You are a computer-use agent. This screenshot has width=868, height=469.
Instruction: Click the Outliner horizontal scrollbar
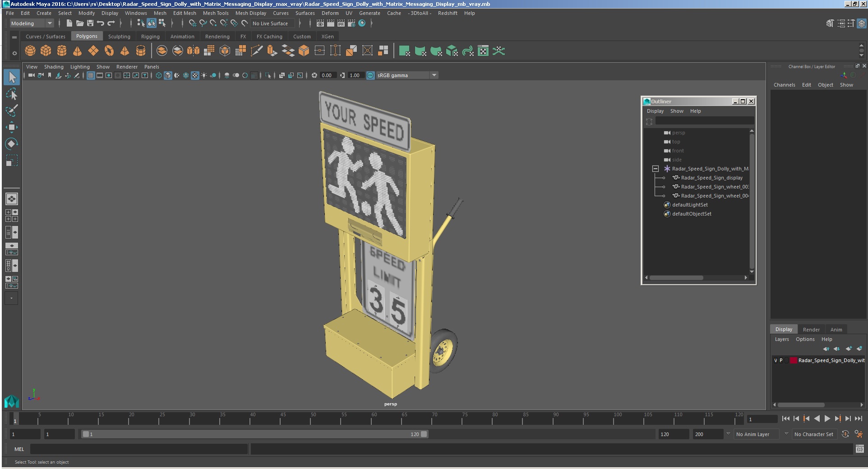click(x=676, y=278)
